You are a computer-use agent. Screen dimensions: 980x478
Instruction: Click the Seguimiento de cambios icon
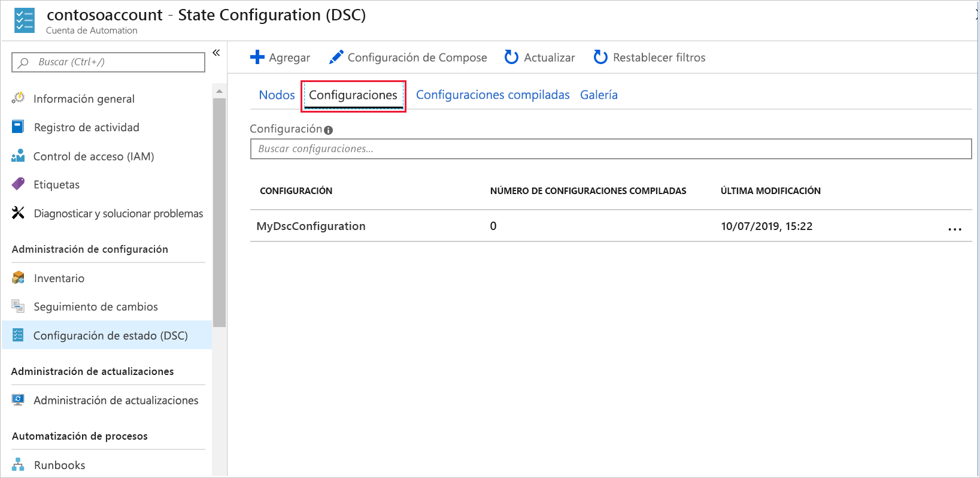click(x=19, y=306)
